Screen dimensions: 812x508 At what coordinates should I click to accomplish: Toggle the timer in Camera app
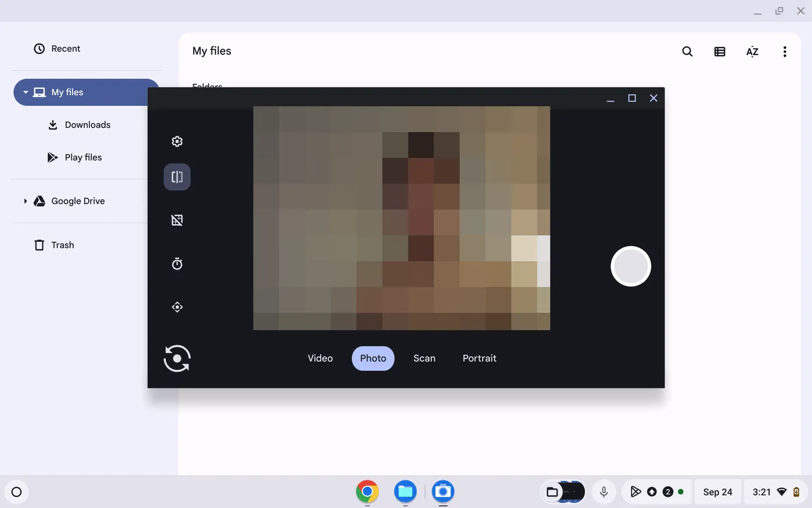[x=177, y=264]
